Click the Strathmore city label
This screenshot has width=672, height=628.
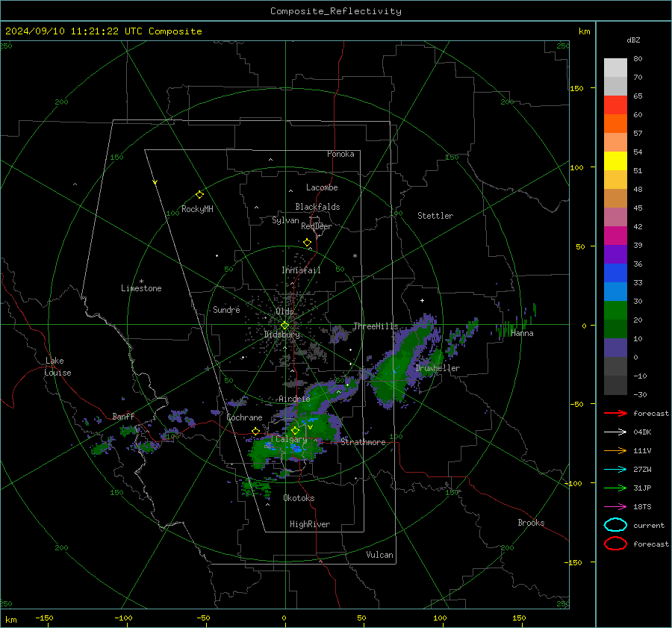[363, 442]
